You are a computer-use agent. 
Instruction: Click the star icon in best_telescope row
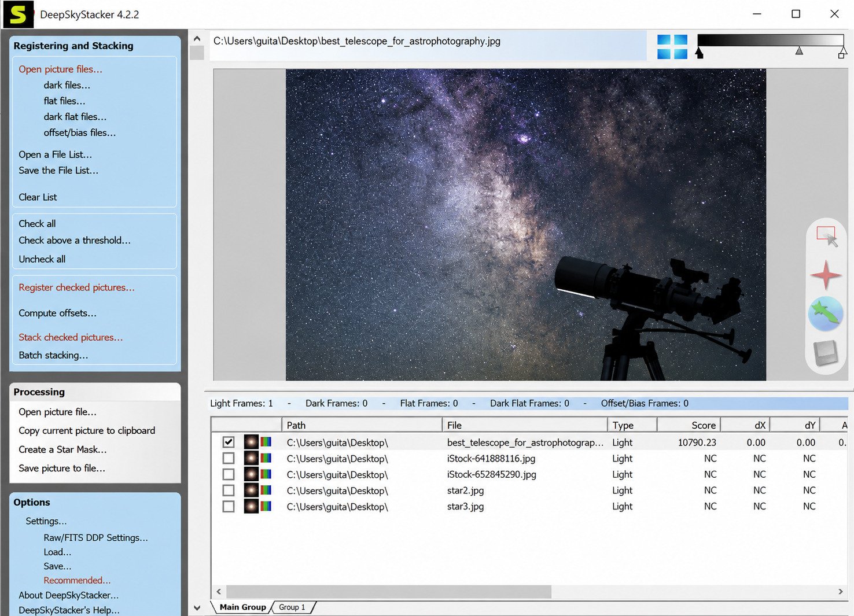[251, 442]
